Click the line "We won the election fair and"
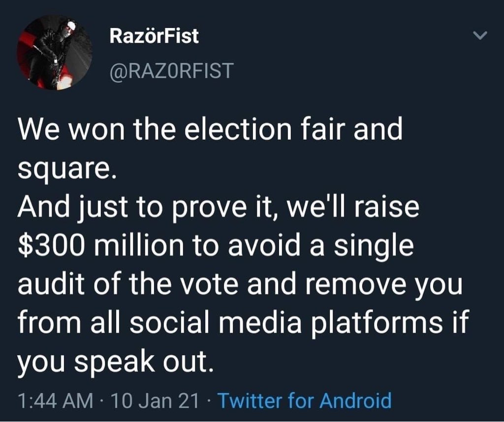 pyautogui.click(x=210, y=130)
